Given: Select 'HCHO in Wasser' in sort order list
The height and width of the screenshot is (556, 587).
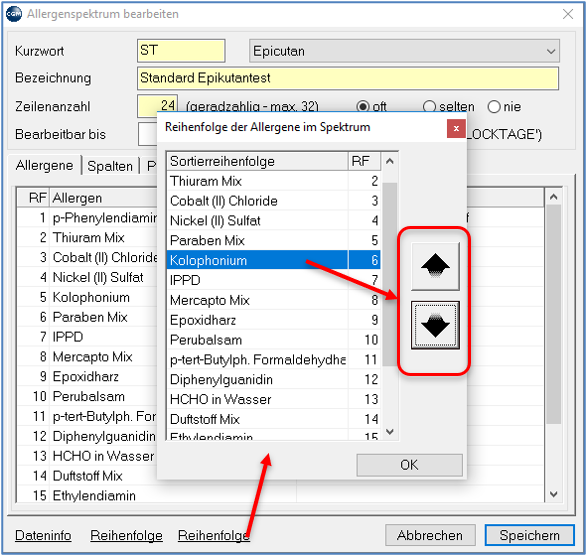Looking at the screenshot, I should (x=274, y=399).
